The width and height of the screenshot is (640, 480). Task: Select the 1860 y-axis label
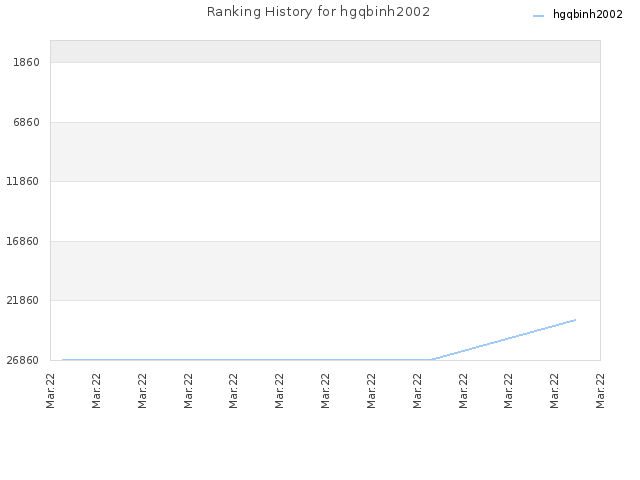point(27,62)
